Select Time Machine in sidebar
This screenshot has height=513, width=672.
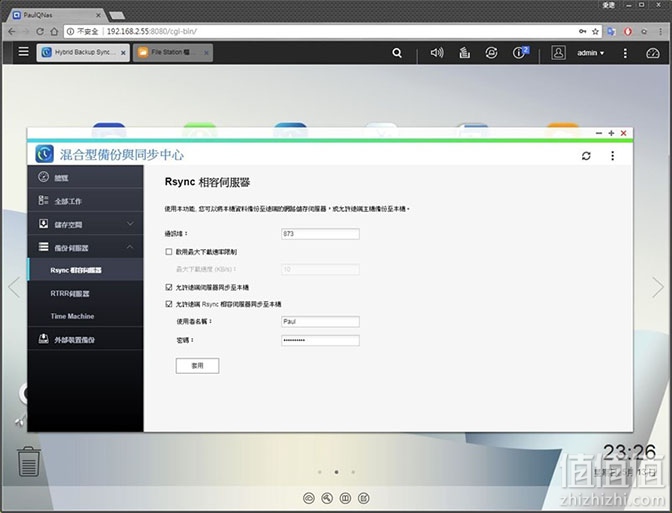tap(72, 316)
